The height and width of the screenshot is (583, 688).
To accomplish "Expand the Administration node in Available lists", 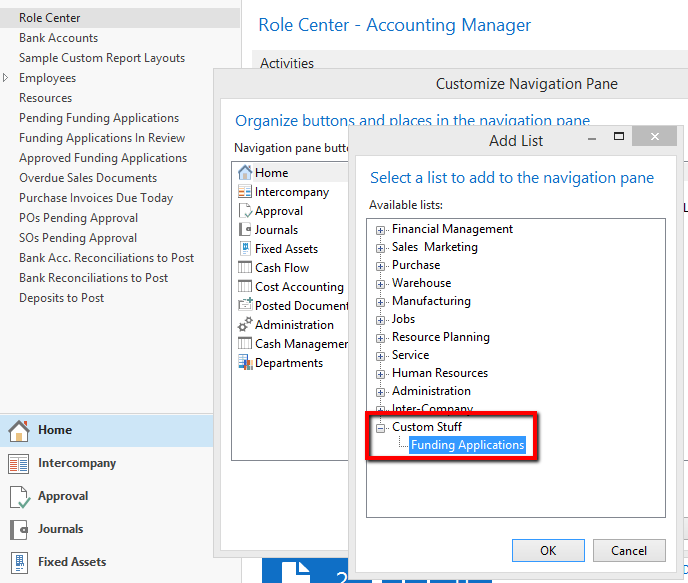I will 380,392.
